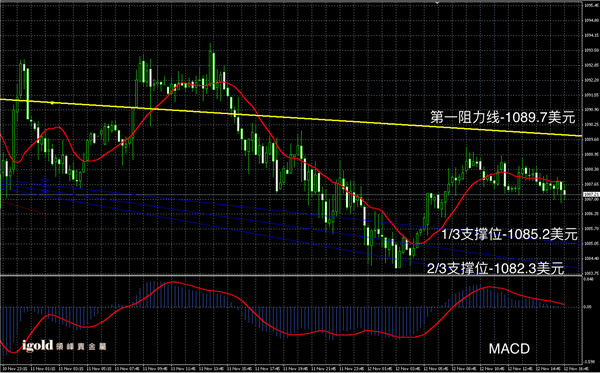Click the MACD text label
This screenshot has width=600, height=373.
point(509,349)
